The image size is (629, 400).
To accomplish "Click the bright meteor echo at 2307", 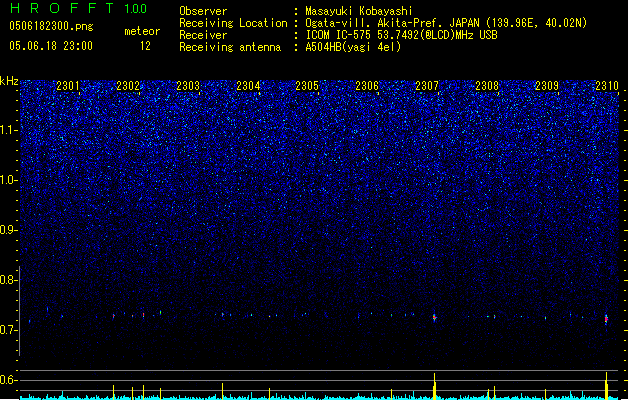I will (434, 317).
